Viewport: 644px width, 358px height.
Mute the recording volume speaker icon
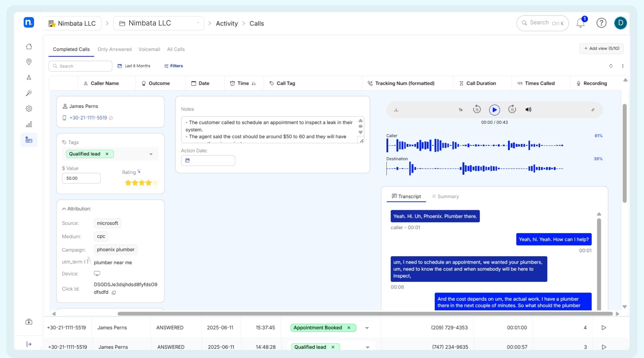[x=528, y=110]
